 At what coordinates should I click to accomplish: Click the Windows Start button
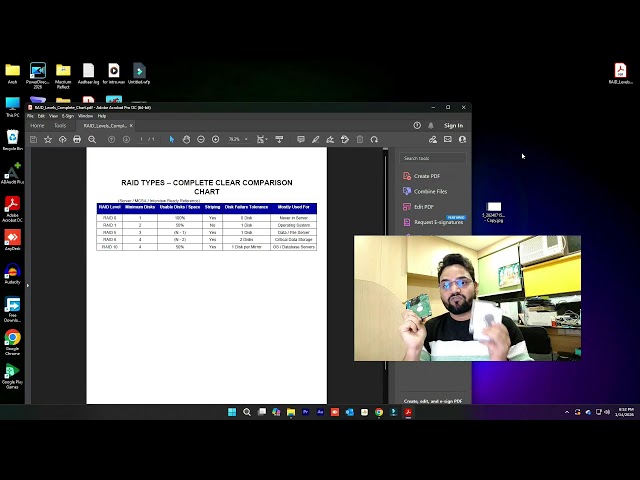tap(232, 412)
